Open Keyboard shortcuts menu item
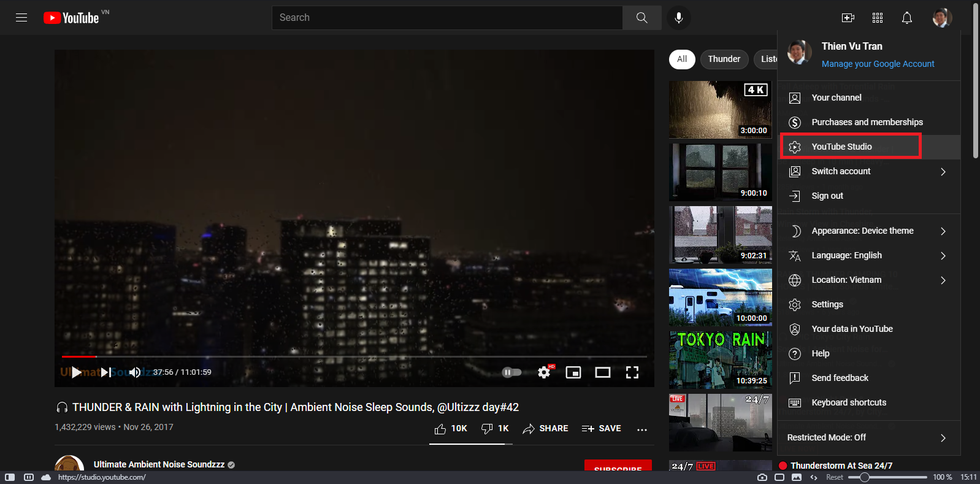The height and width of the screenshot is (484, 980). pos(870,402)
